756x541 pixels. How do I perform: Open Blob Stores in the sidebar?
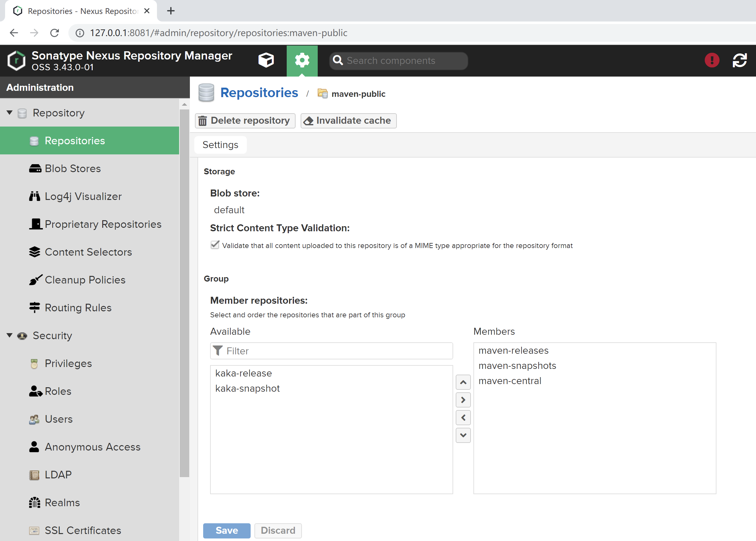(x=73, y=169)
